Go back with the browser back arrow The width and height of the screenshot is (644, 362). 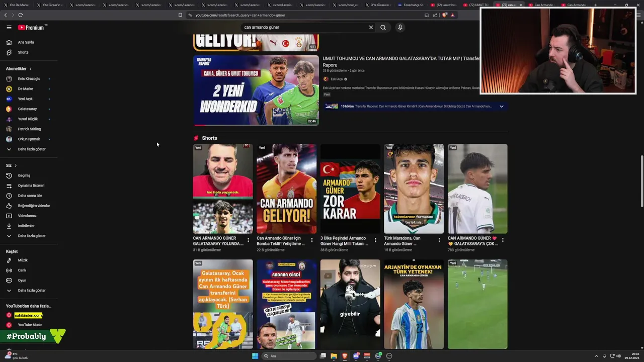[6, 15]
